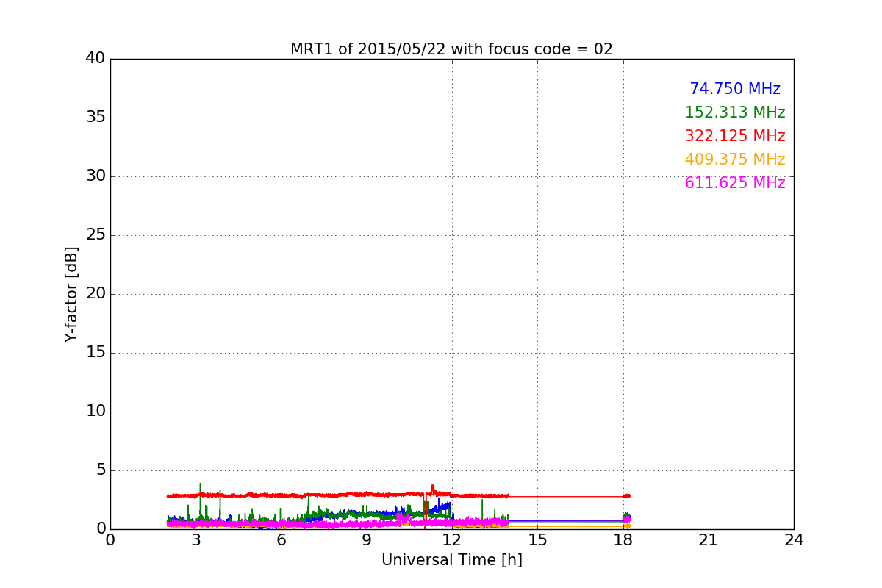
Task: Select the 409.375 MHz legend label
Action: click(735, 159)
